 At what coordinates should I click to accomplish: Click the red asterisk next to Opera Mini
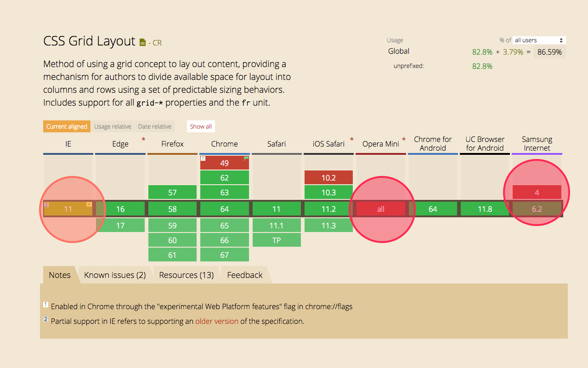click(404, 140)
